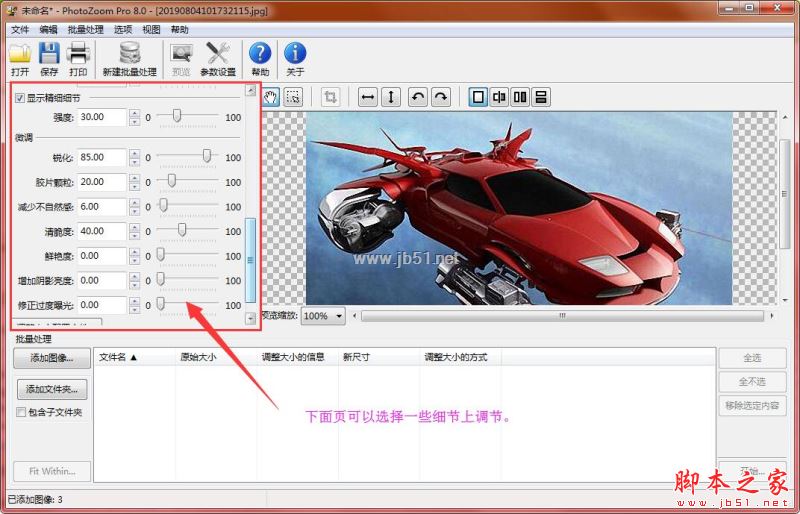Screen dimensions: 800x514
Task: Click the 添加图像... button
Action: click(x=52, y=358)
